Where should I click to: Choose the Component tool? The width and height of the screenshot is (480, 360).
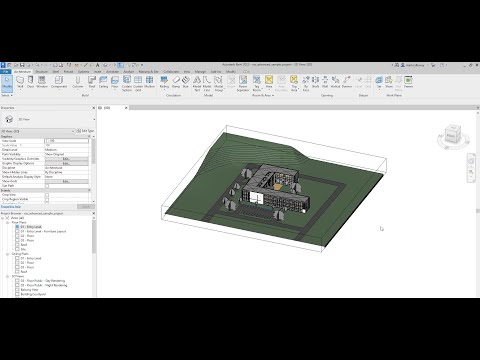tap(59, 82)
